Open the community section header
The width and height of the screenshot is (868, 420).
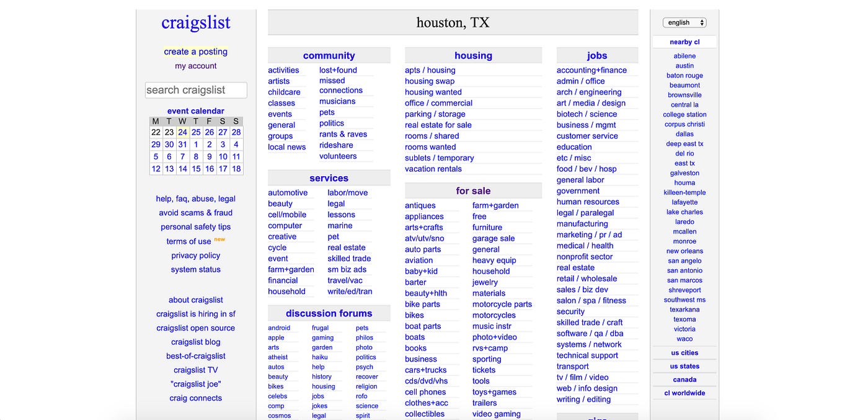[x=329, y=55]
